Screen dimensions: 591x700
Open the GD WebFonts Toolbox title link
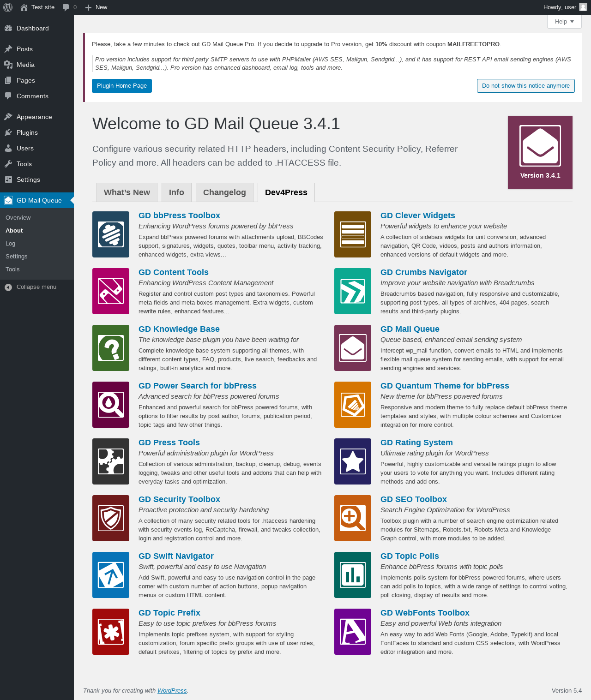point(425,613)
